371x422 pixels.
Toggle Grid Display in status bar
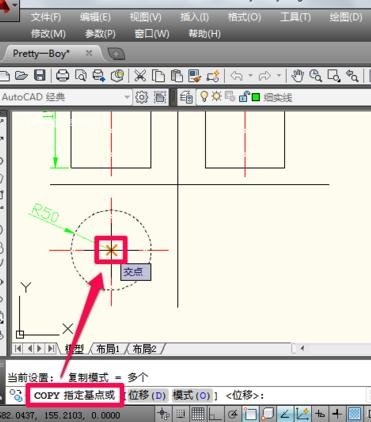click(x=198, y=414)
